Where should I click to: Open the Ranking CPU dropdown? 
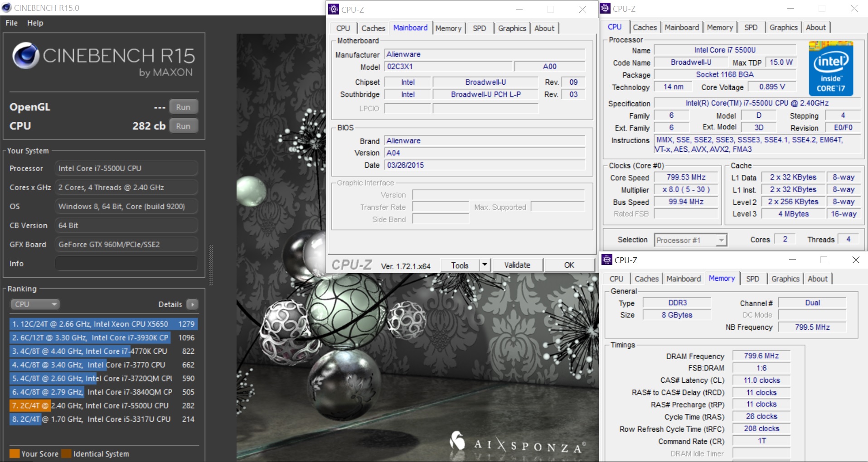tap(35, 304)
